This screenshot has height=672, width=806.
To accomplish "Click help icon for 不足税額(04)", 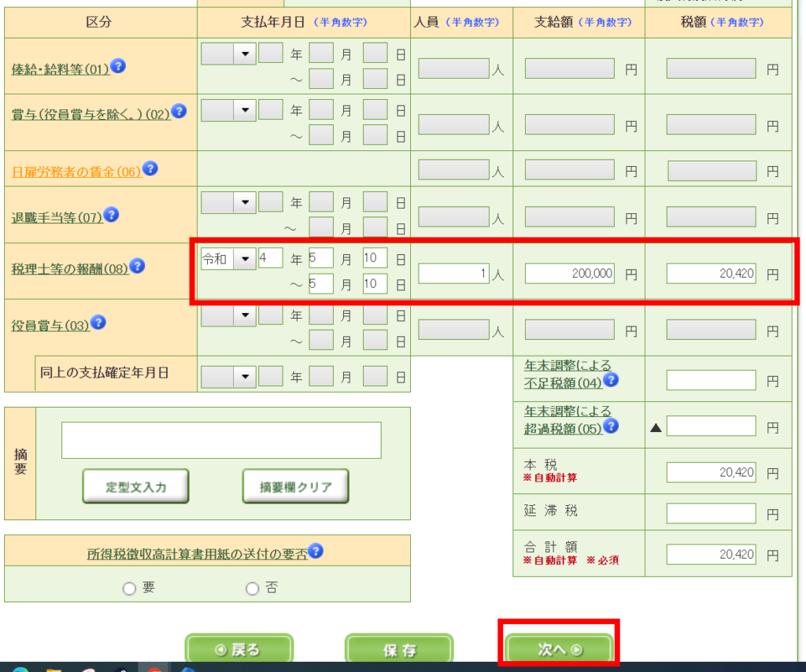I will [x=610, y=380].
